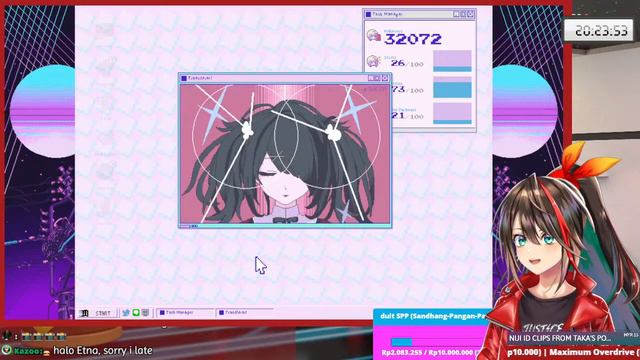The height and width of the screenshot is (360, 640).
Task: Click the Start logo icon on the taskbar
Action: coord(84,313)
